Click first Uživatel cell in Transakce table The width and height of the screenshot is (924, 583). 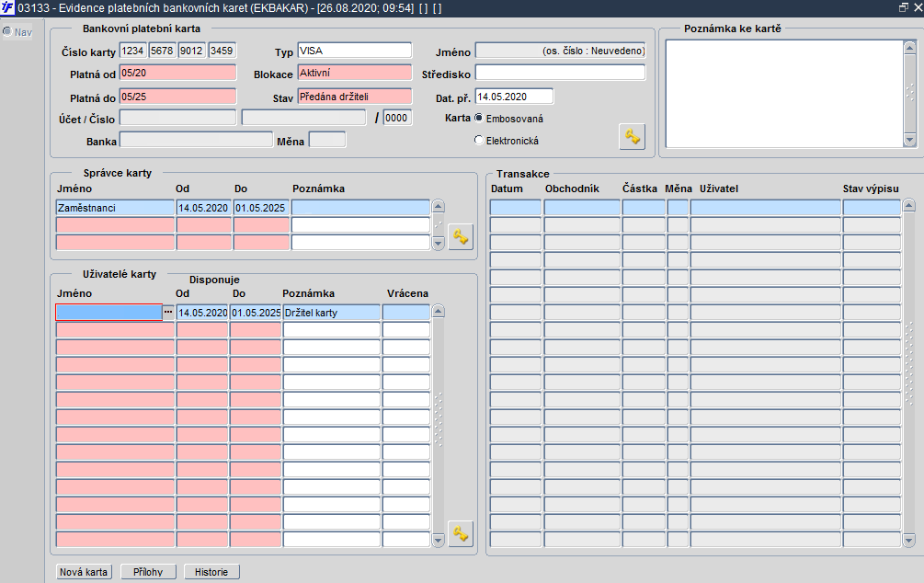[x=766, y=208]
